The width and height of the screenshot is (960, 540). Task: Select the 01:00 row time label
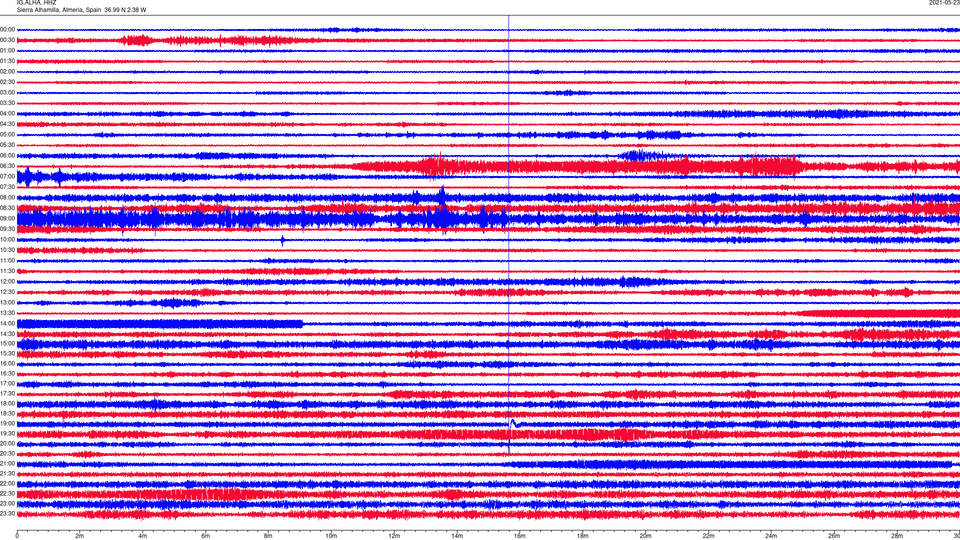pos(7,51)
